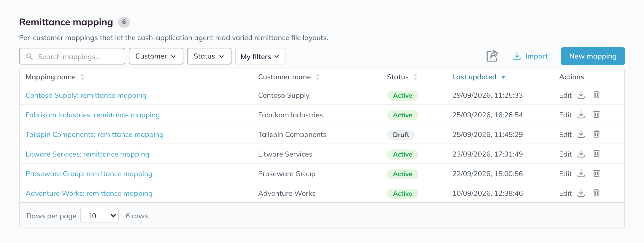Screen dimensions: 644x243
Task: Open Adventure Works: remittance mapping link
Action: point(89,193)
